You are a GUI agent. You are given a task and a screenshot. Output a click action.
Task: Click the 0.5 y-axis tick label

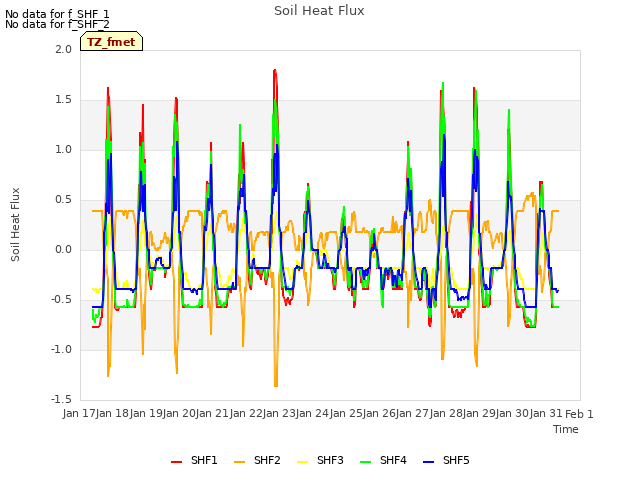point(63,200)
